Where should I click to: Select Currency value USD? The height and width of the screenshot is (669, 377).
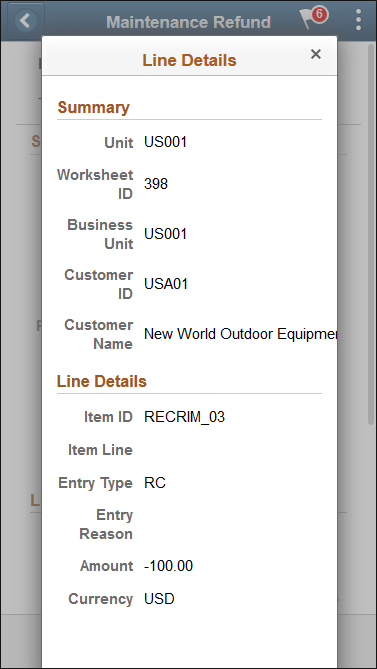[160, 599]
